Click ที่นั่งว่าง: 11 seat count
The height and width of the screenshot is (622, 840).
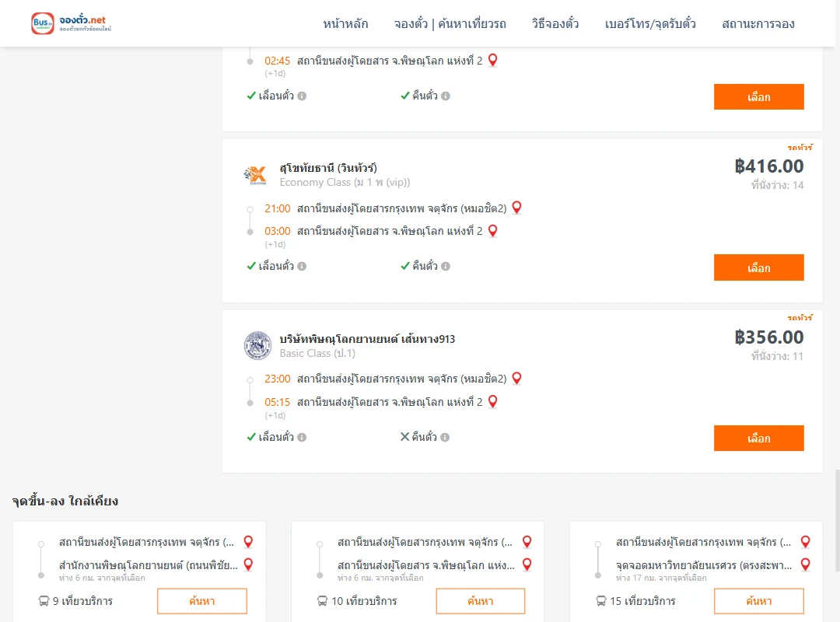point(777,356)
